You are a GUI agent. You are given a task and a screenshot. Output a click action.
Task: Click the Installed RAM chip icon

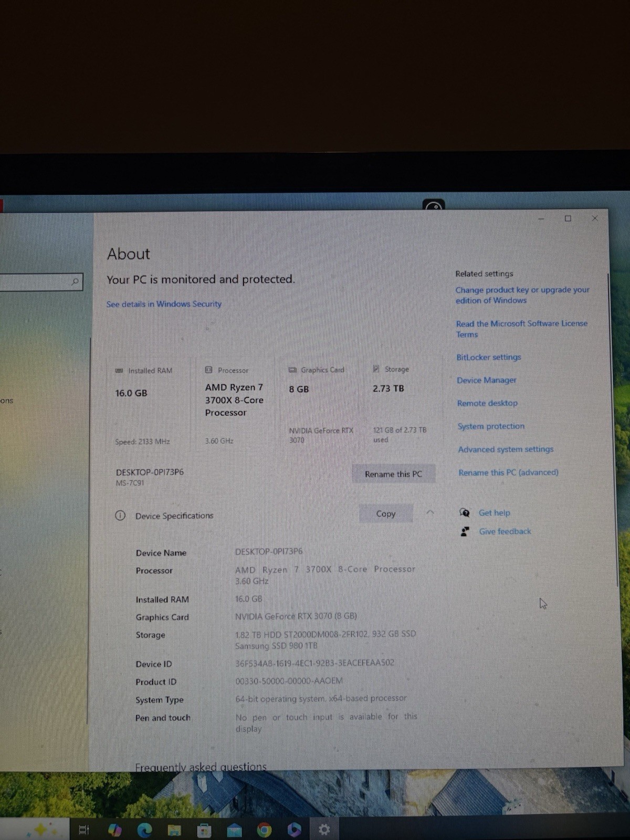pos(119,371)
